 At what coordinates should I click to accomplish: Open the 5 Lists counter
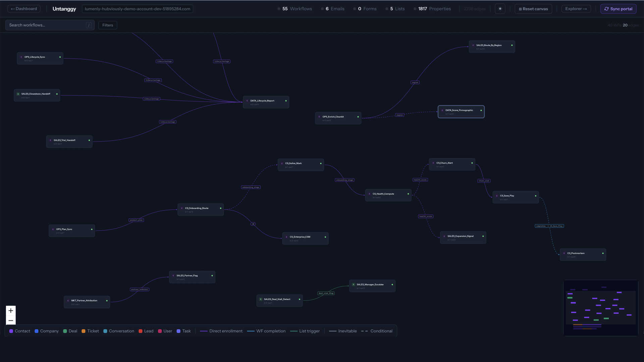395,9
